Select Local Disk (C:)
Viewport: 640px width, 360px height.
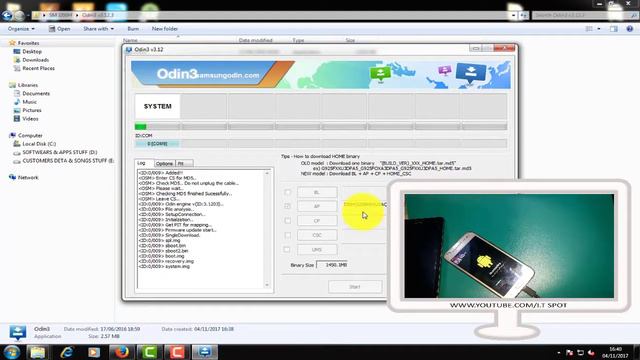(39, 144)
